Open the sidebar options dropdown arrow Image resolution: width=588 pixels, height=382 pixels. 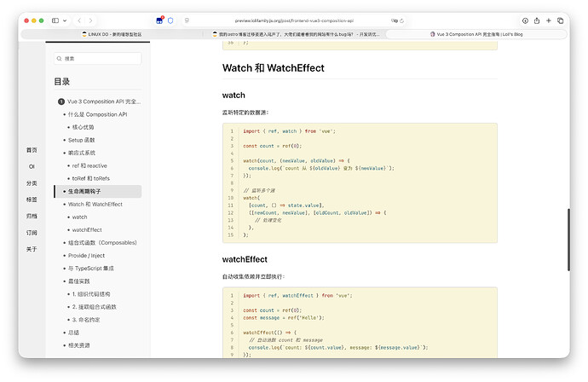[65, 20]
